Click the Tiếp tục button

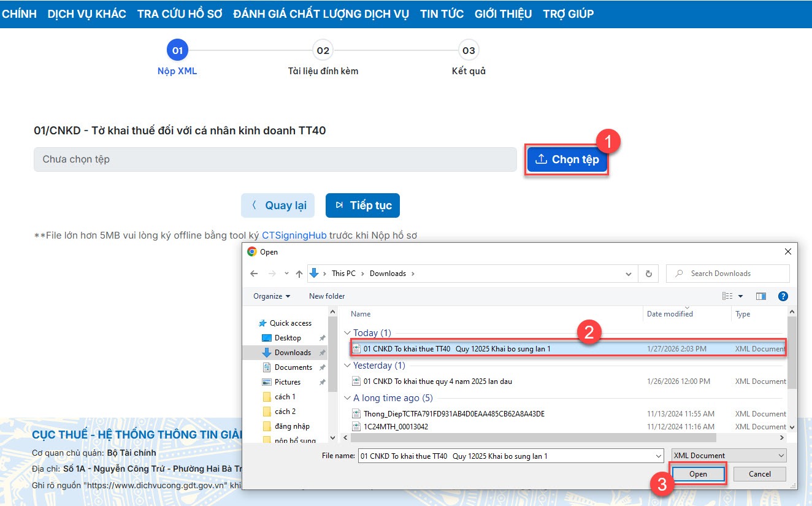[362, 205]
